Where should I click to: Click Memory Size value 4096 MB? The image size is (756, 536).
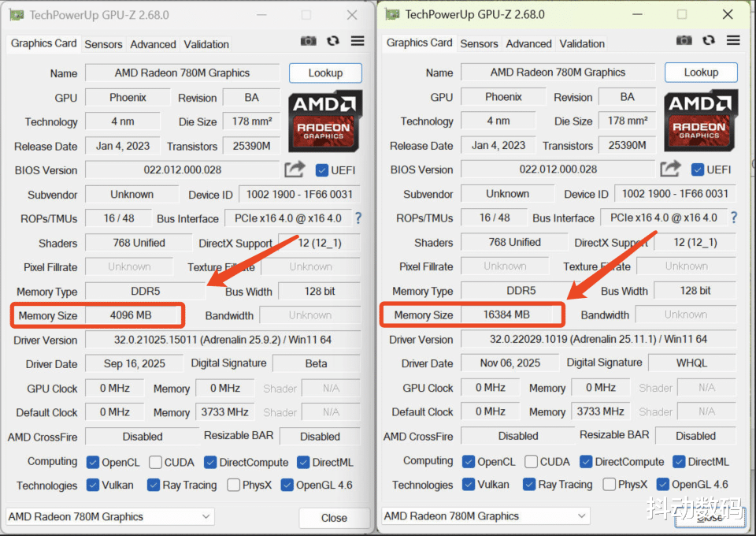click(x=131, y=315)
